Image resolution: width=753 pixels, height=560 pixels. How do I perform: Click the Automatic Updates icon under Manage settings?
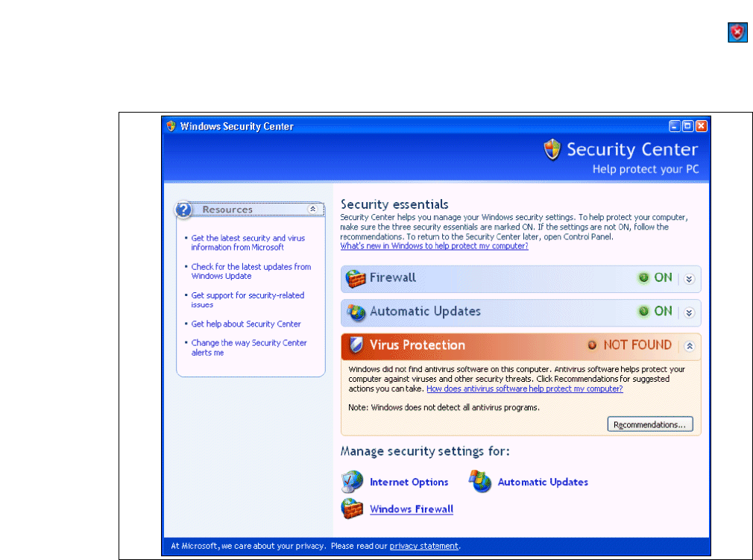(479, 481)
